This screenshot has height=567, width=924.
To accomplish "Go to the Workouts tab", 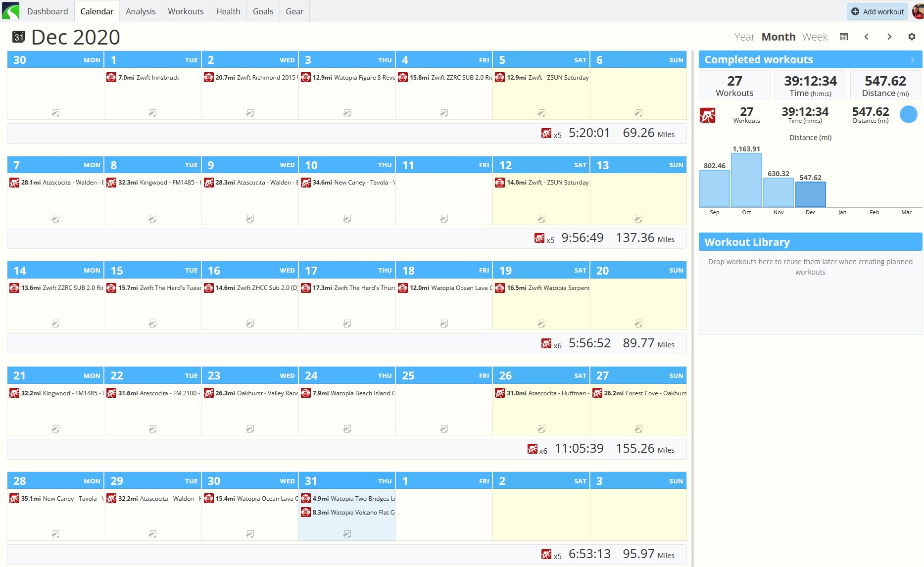I will tap(186, 11).
